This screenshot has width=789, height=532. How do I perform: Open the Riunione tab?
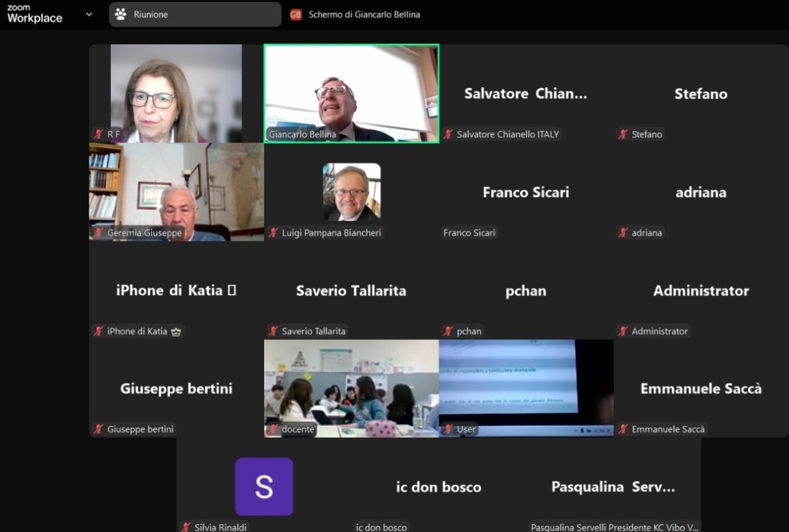(195, 14)
